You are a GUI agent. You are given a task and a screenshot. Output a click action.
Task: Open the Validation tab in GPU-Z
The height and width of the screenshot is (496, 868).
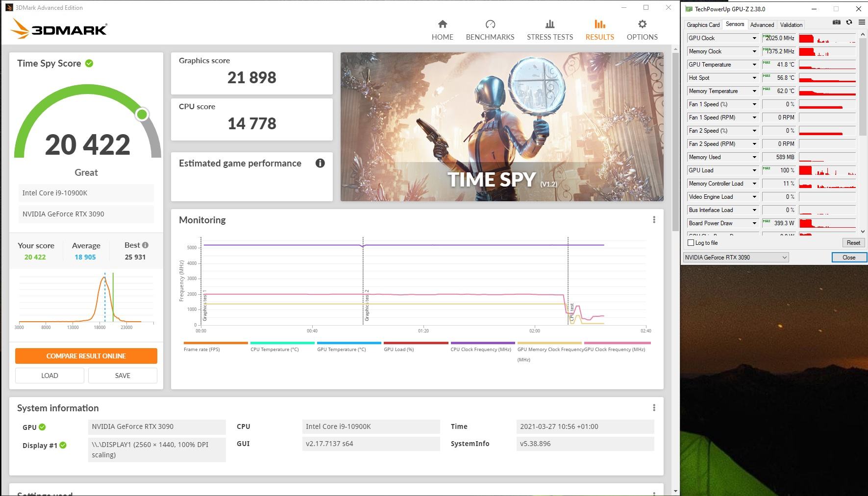tap(791, 25)
